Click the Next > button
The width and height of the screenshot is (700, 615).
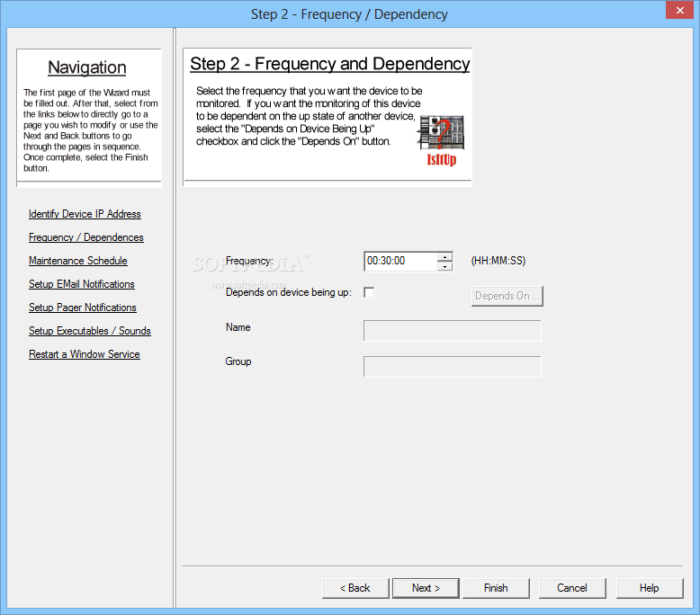pos(426,588)
